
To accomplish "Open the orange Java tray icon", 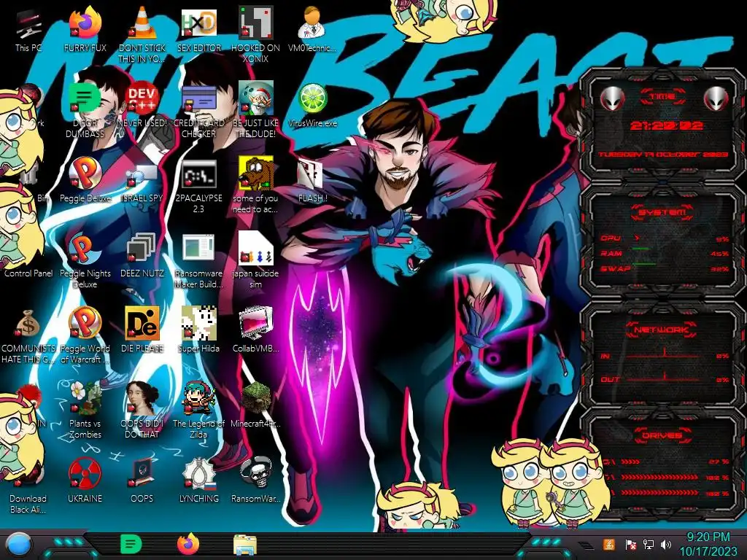I will [609, 545].
